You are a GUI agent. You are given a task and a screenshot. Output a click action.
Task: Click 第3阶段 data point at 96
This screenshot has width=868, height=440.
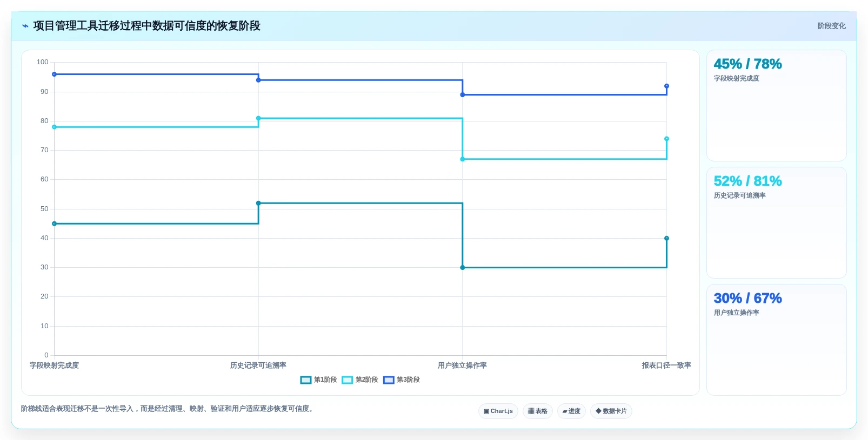pos(54,74)
